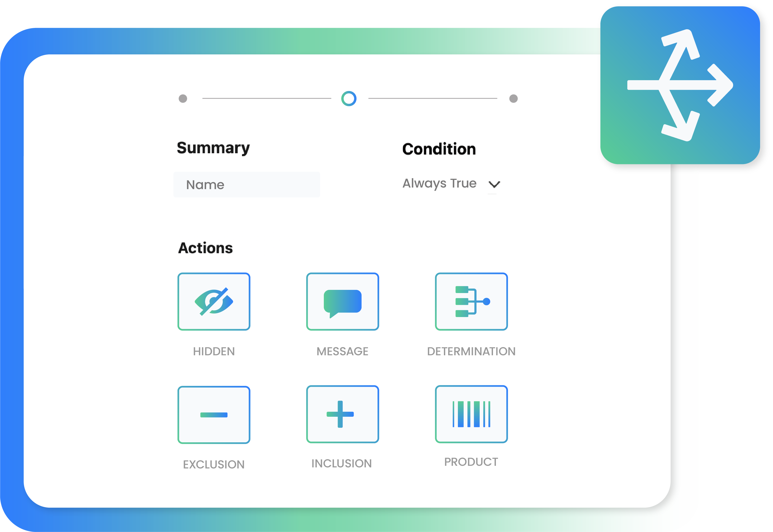Switch to the Summary section heading

click(x=214, y=148)
